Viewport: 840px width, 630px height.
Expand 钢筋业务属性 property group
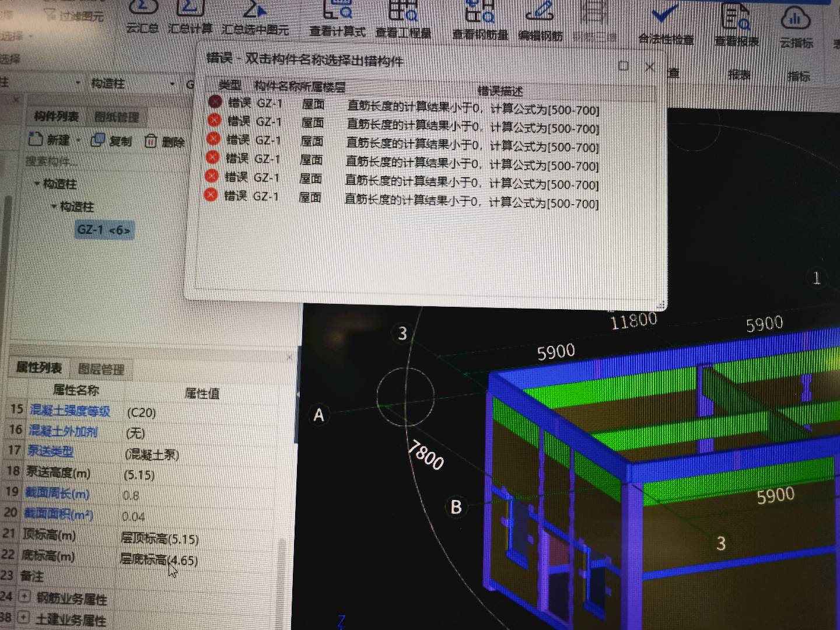(x=24, y=596)
